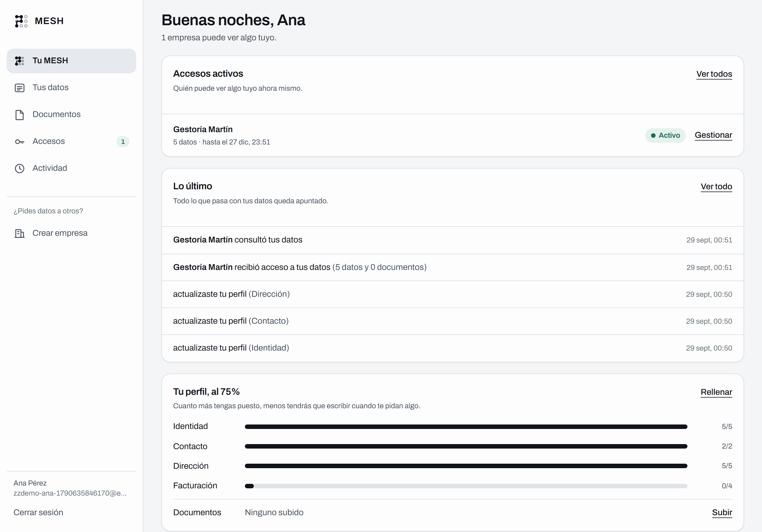Select Accesos in the sidebar

(x=71, y=141)
